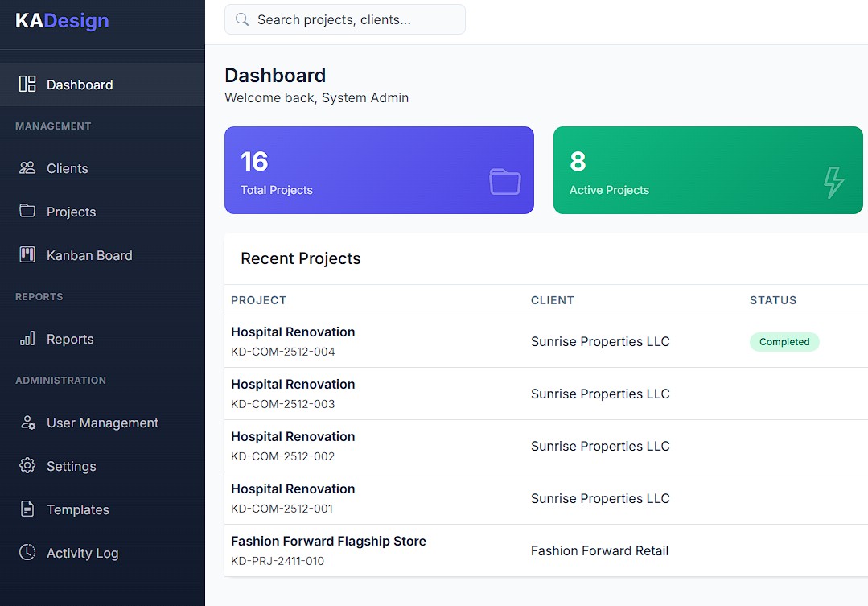Click the Completed status badge

[x=784, y=342]
